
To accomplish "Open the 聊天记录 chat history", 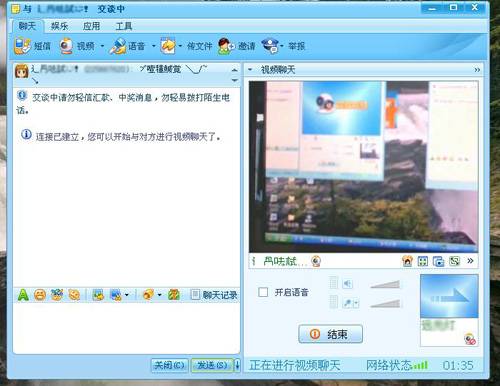I will [215, 295].
